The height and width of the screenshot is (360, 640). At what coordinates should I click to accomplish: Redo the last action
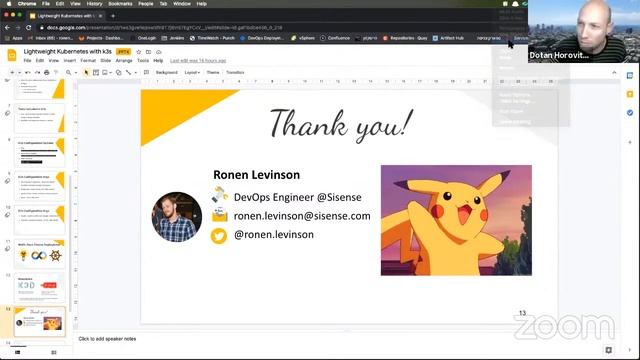(x=37, y=72)
